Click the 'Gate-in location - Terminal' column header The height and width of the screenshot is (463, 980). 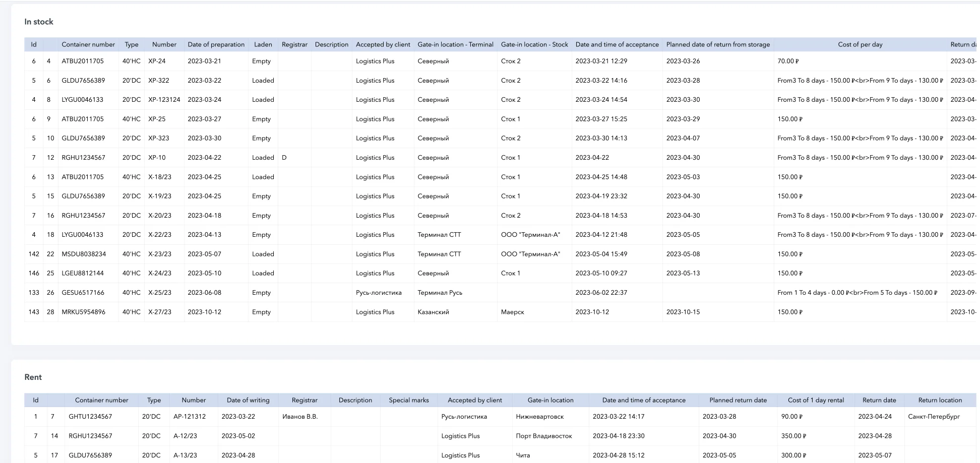[455, 44]
